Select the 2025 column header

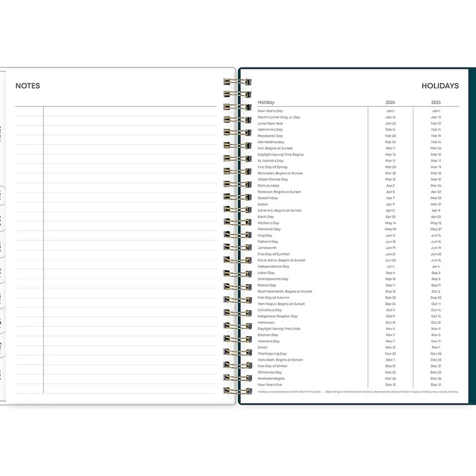[435, 102]
